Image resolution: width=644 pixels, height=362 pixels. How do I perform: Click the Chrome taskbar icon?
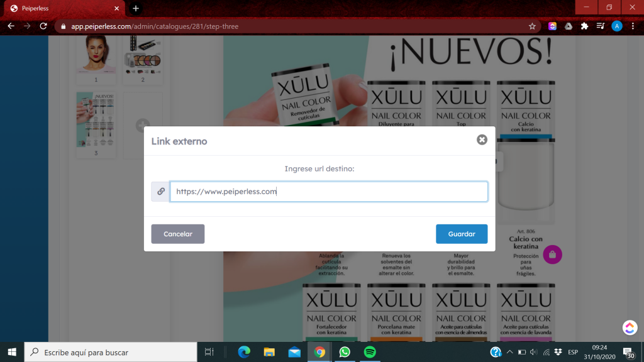(319, 352)
